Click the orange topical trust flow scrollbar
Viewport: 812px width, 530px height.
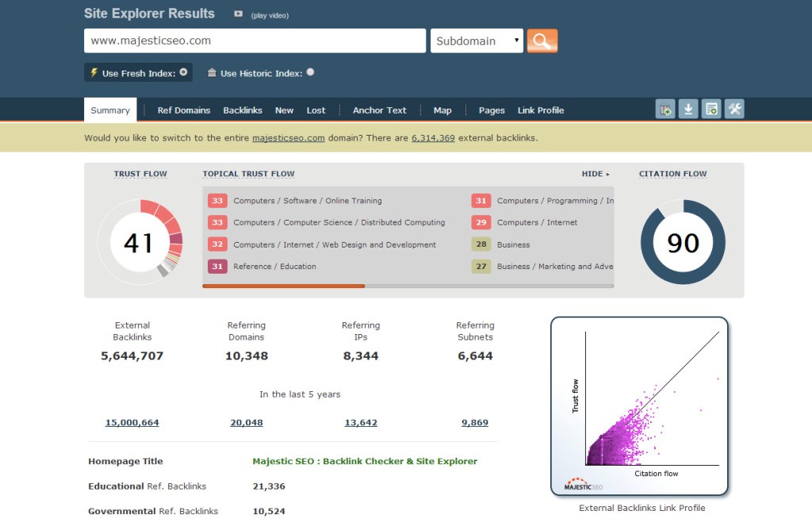[284, 286]
